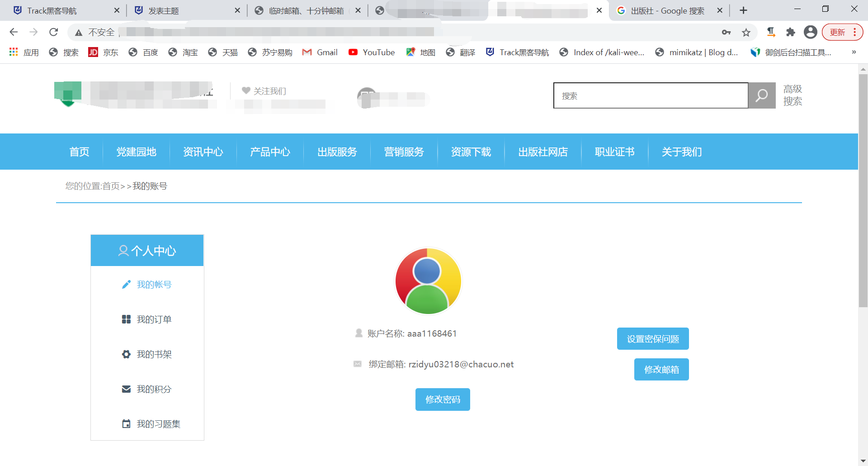Select 我的订单 in the sidebar
The height and width of the screenshot is (466, 868).
(147, 319)
